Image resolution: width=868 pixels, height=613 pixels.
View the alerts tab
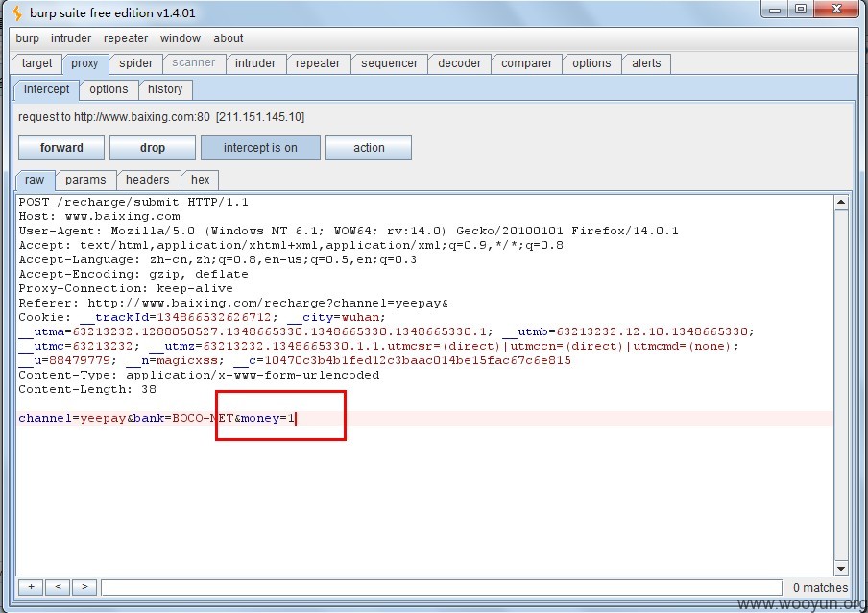click(646, 63)
